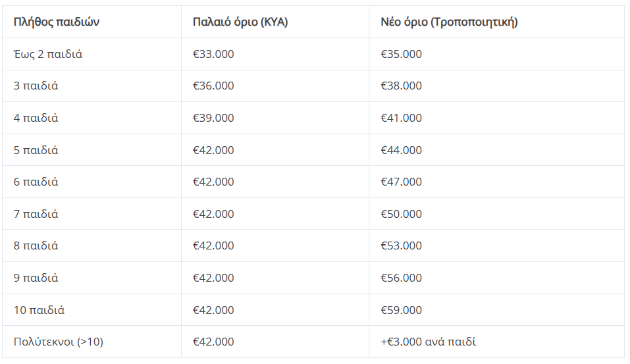Click the €33.000 old limit cell

(213, 54)
